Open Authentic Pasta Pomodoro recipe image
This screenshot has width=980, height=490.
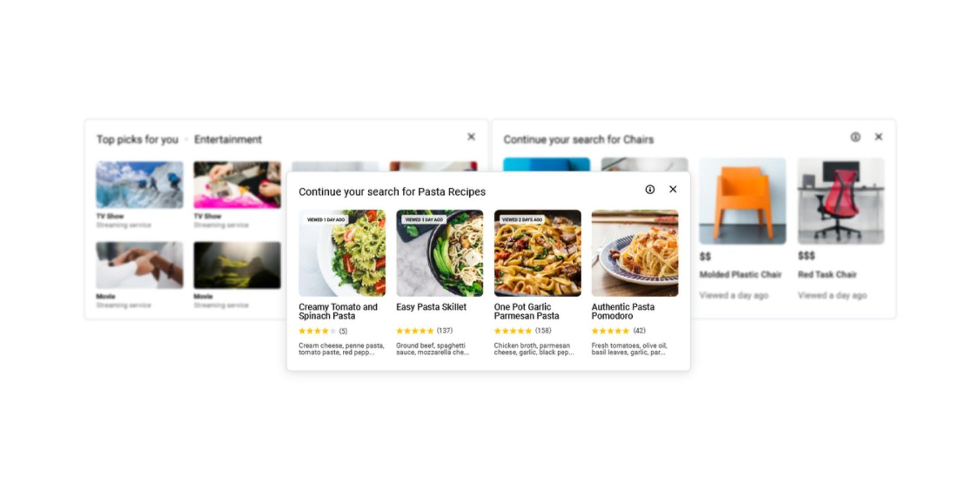tap(635, 253)
